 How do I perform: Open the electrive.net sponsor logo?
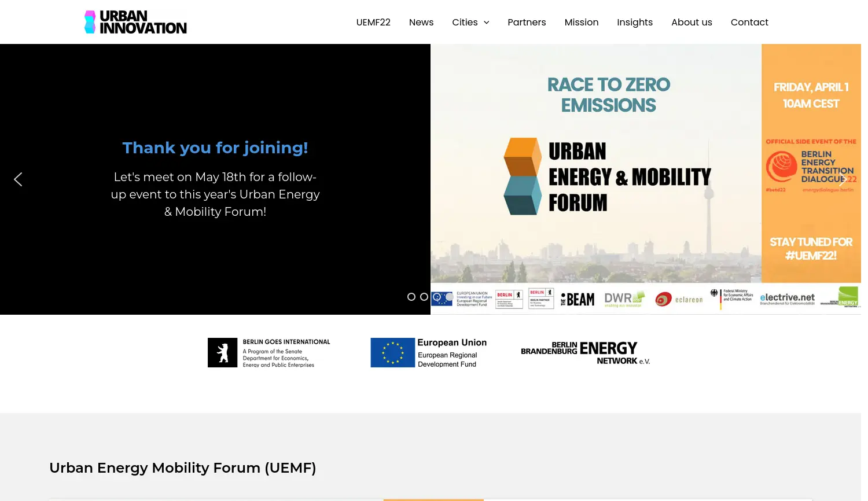click(787, 297)
